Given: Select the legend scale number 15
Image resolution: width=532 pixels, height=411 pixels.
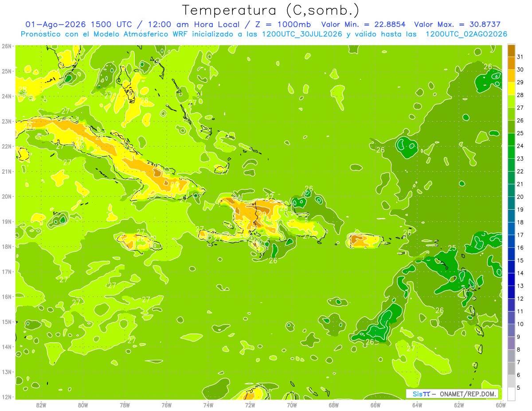Looking at the screenshot, I should click(520, 260).
